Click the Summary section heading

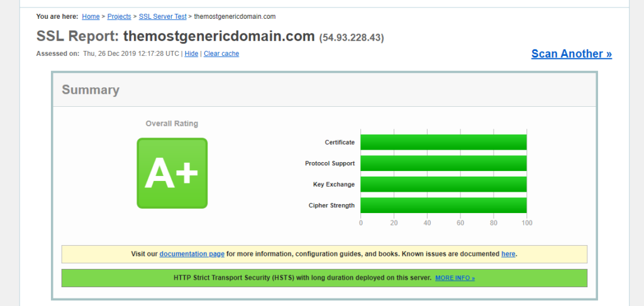pos(91,90)
